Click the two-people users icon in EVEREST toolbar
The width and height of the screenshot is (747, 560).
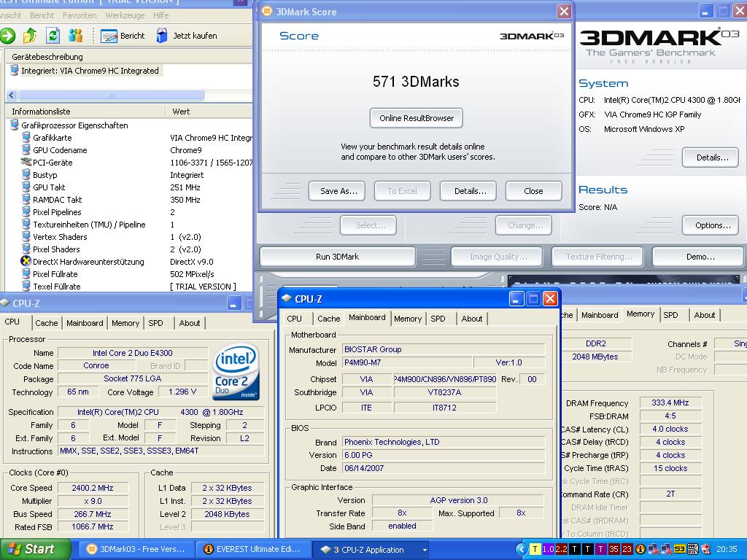tap(75, 36)
